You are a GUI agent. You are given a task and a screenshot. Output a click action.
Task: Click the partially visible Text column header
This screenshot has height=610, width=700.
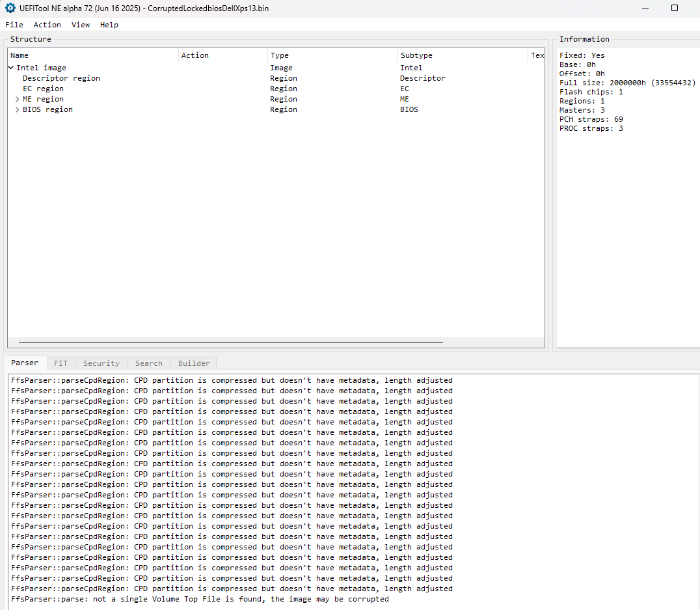point(537,55)
